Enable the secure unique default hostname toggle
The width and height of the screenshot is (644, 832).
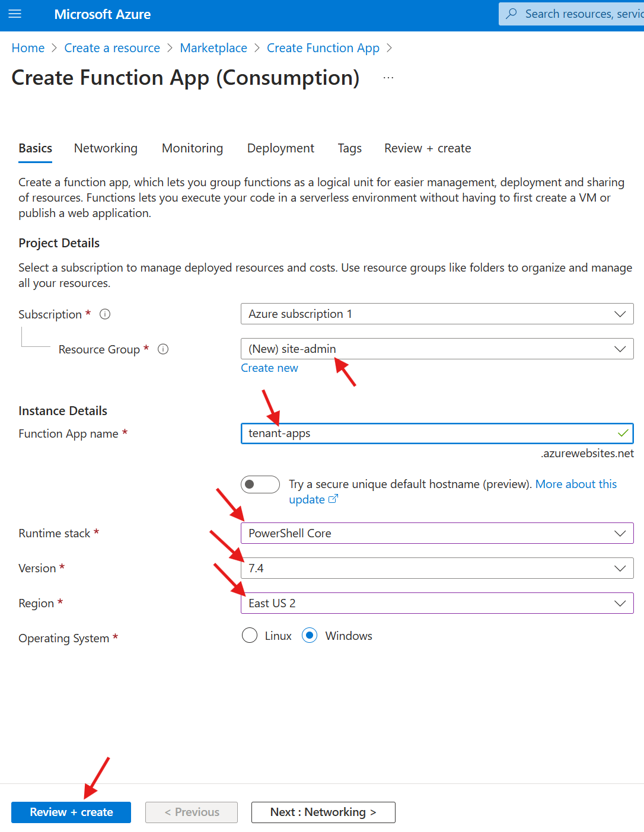click(x=260, y=484)
